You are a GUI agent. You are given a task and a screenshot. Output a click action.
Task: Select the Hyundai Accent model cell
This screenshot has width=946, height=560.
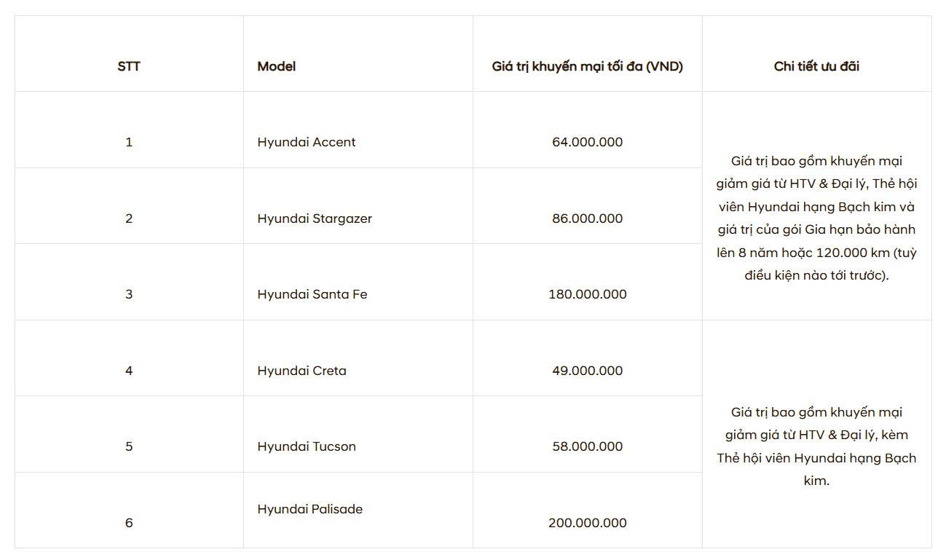307,142
